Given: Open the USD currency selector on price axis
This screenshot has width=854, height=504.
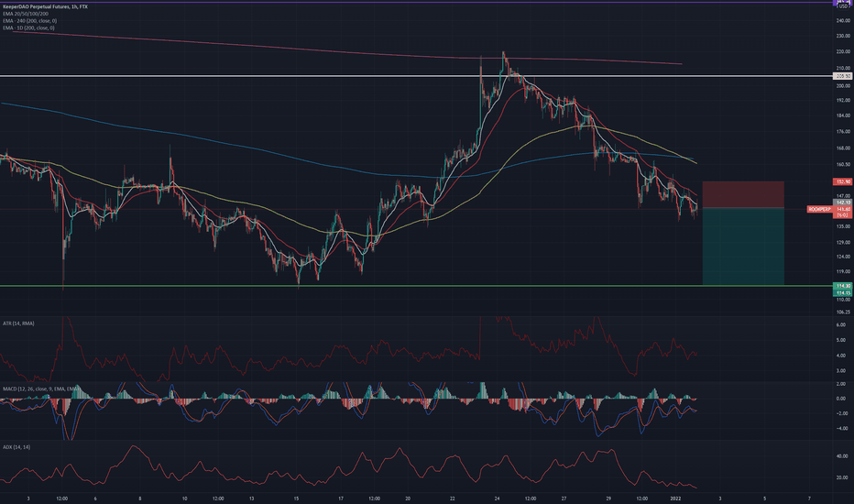Looking at the screenshot, I should click(x=843, y=6).
